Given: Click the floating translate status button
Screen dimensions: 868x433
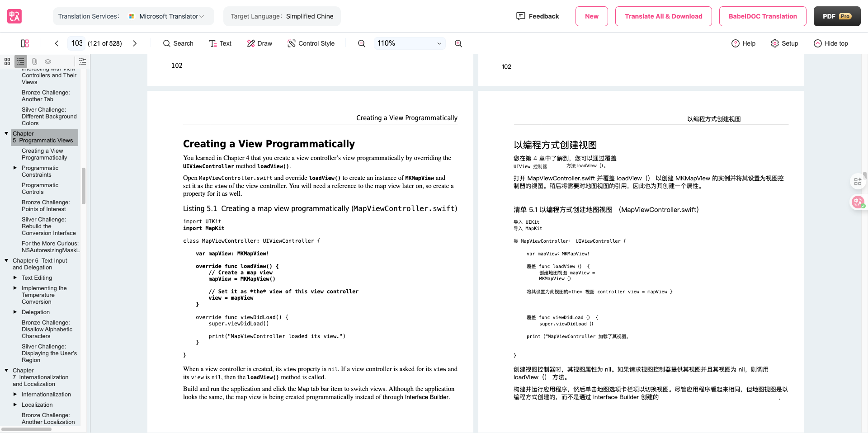Looking at the screenshot, I should [858, 202].
